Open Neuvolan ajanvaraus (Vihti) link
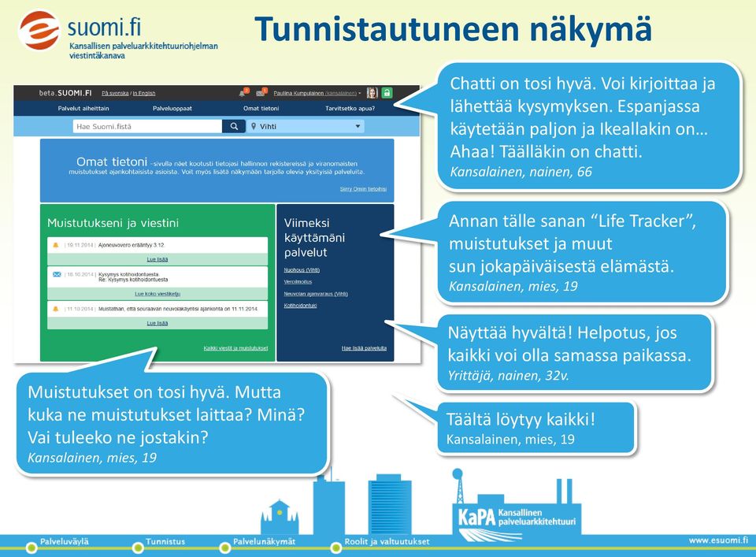Viewport: 756px width, 557px height. pos(316,294)
